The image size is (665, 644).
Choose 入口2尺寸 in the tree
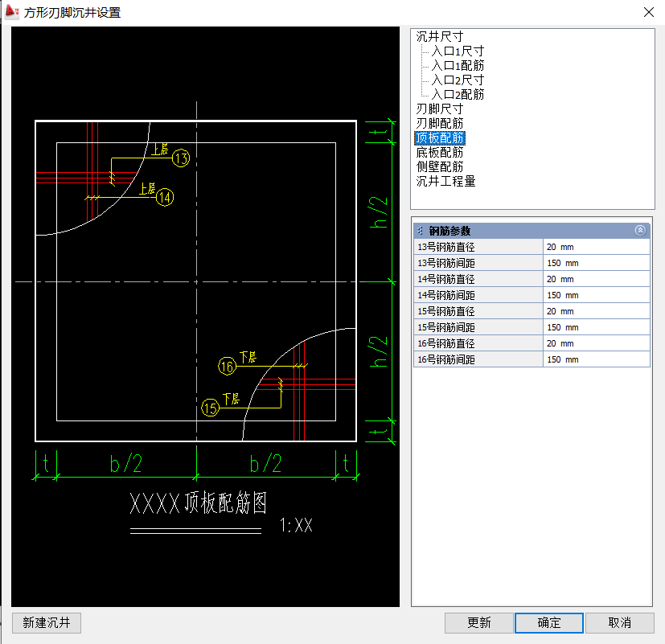point(457,80)
